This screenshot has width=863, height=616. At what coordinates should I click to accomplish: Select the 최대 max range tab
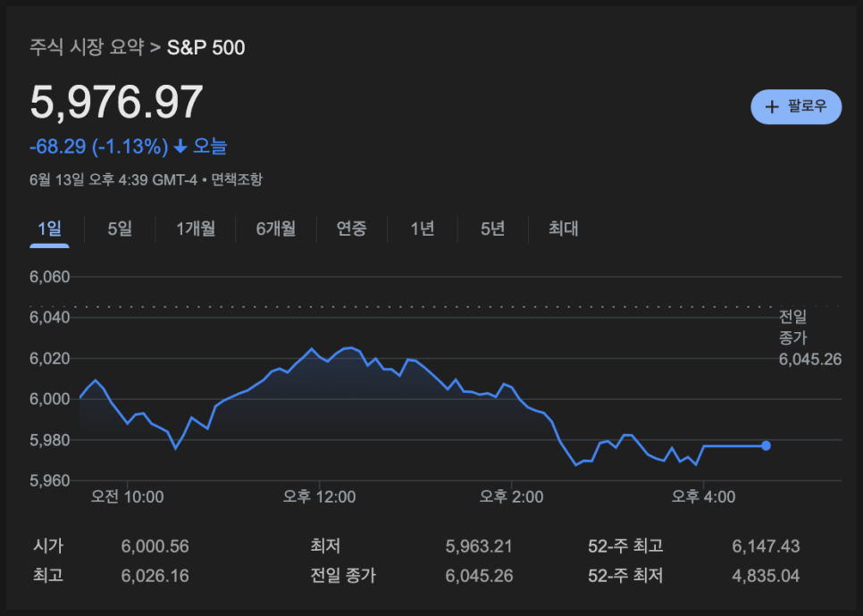pos(563,229)
